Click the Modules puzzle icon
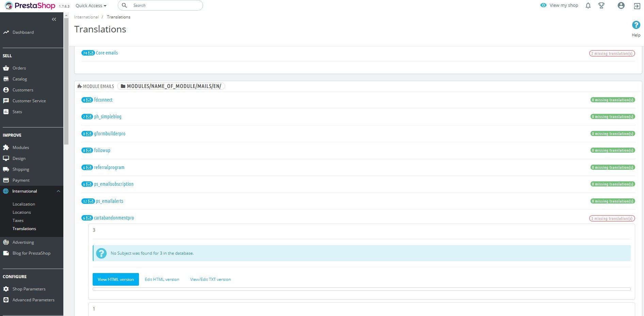 click(x=6, y=148)
